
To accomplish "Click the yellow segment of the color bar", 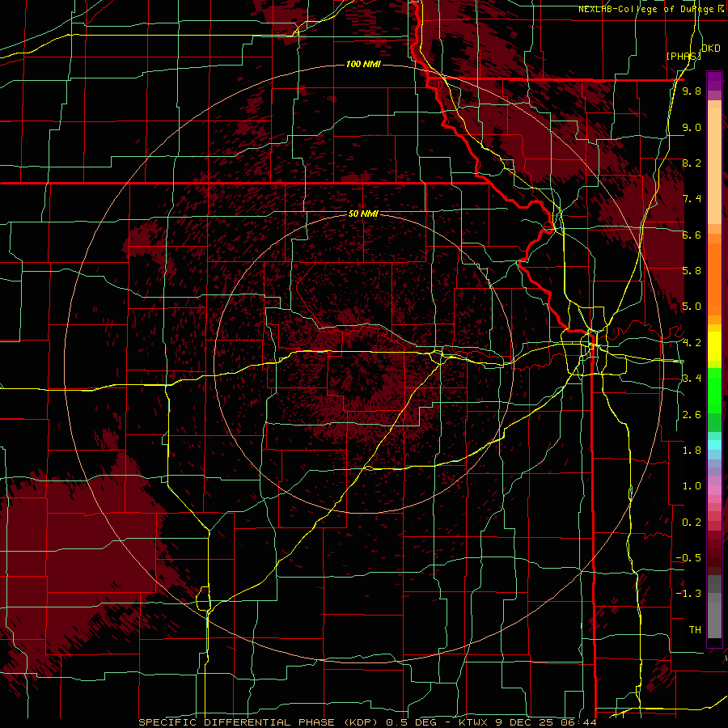I will coord(714,345).
